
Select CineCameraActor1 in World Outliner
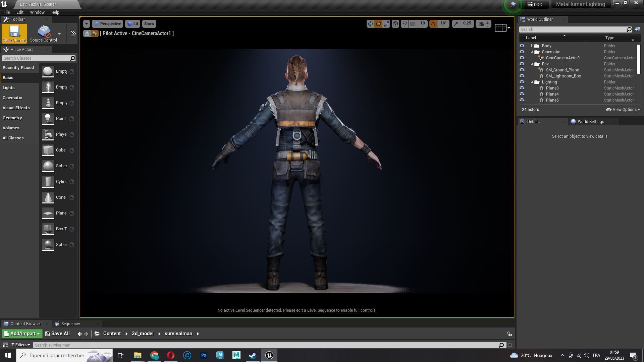coord(562,58)
